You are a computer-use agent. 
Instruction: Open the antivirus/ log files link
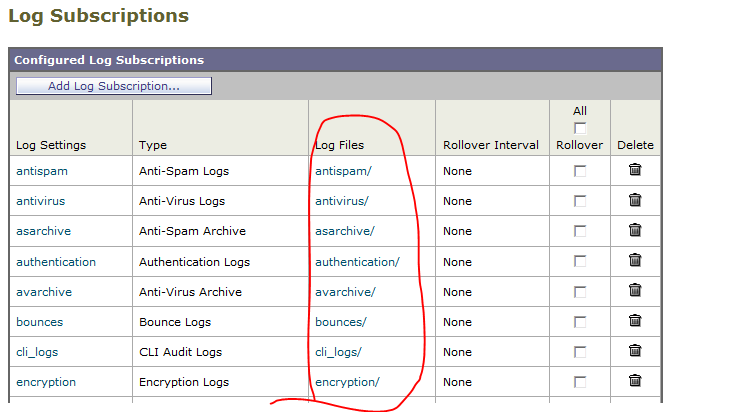pos(342,201)
